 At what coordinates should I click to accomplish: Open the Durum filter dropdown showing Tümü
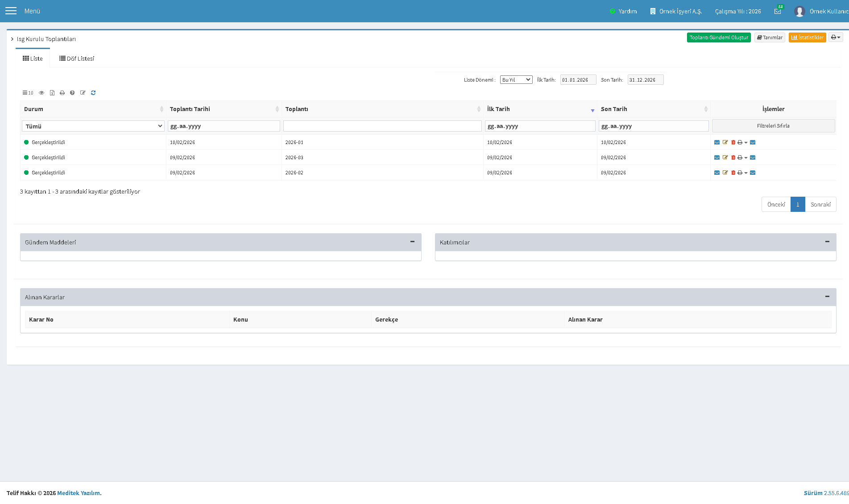(x=93, y=126)
